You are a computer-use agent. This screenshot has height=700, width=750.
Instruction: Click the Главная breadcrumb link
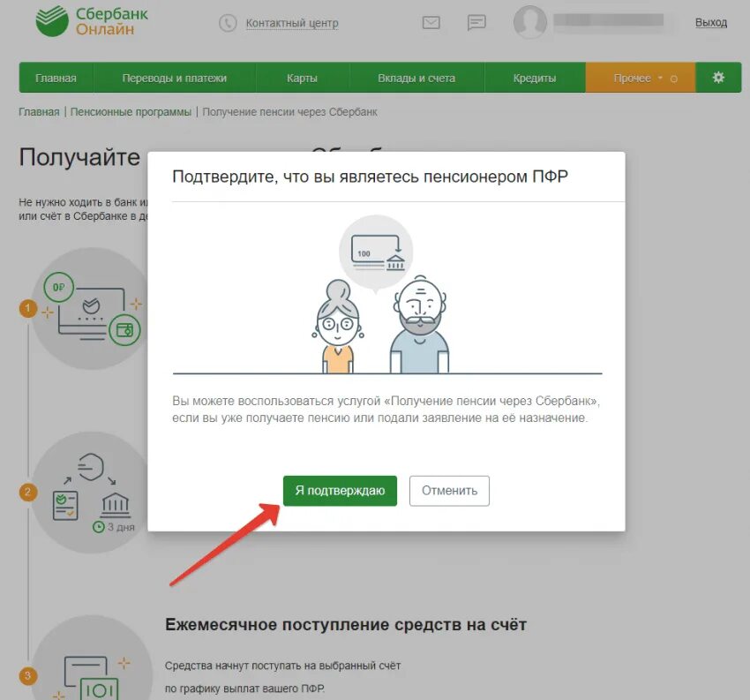tap(39, 112)
